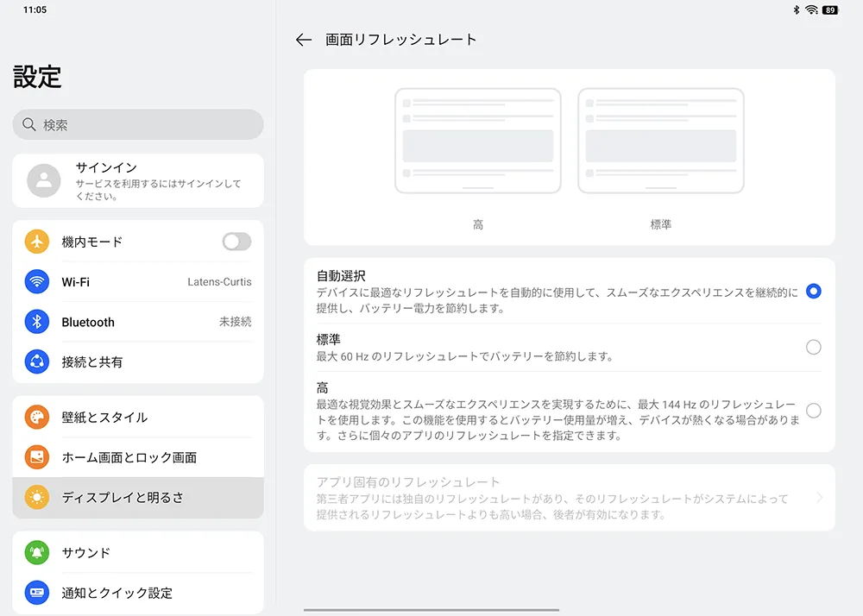Open 壁紙とスタイル settings

pyautogui.click(x=138, y=417)
